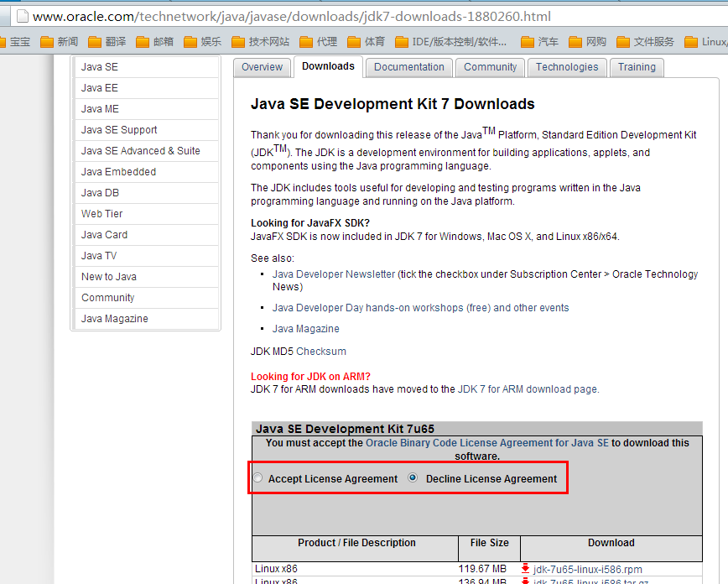Image resolution: width=728 pixels, height=584 pixels.
Task: Click the page icon in the address bar
Action: coord(22,17)
